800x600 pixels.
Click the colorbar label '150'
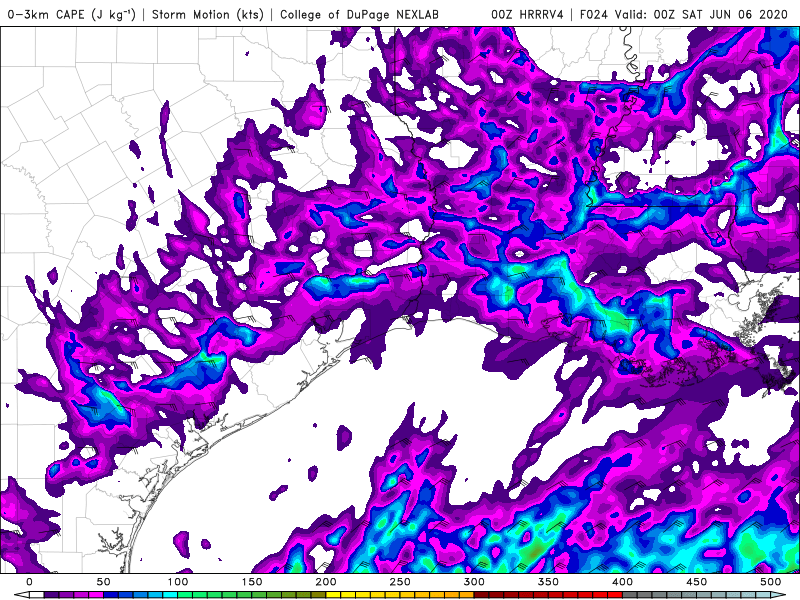pyautogui.click(x=252, y=582)
